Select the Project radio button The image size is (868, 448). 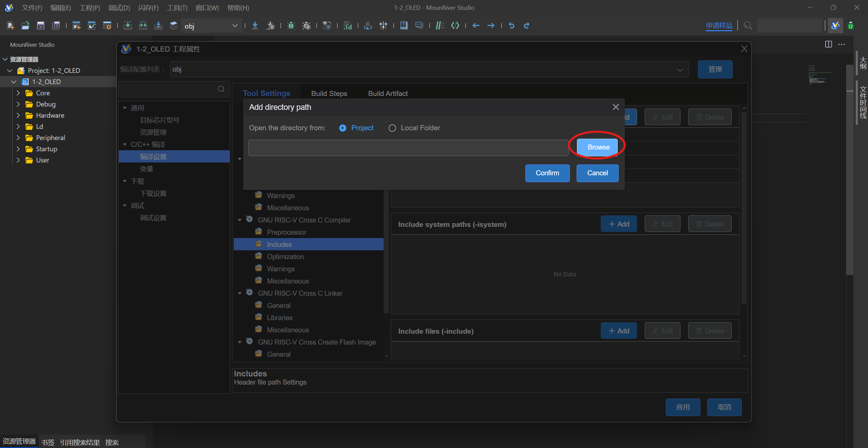tap(343, 128)
